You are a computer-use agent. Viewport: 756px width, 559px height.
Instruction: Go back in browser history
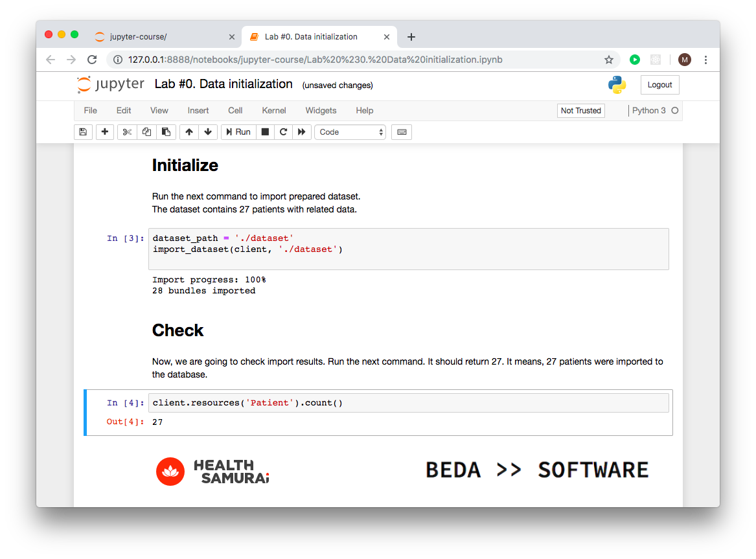(50, 60)
